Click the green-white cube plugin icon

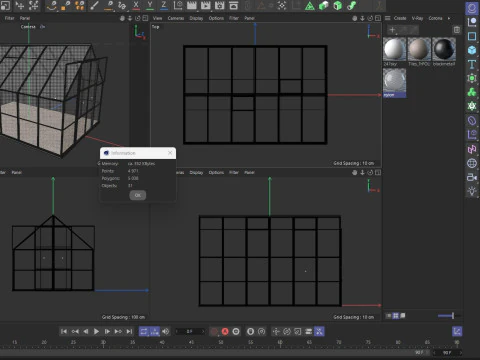coord(324,6)
